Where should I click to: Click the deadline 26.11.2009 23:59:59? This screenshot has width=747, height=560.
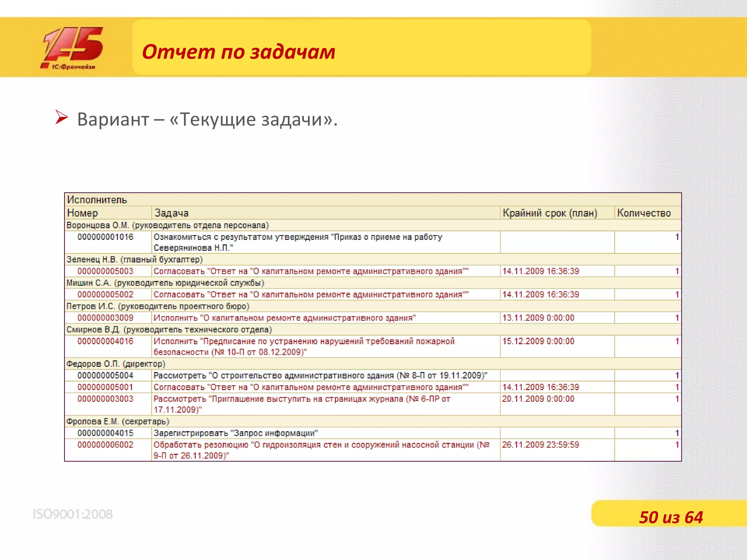pos(541,445)
